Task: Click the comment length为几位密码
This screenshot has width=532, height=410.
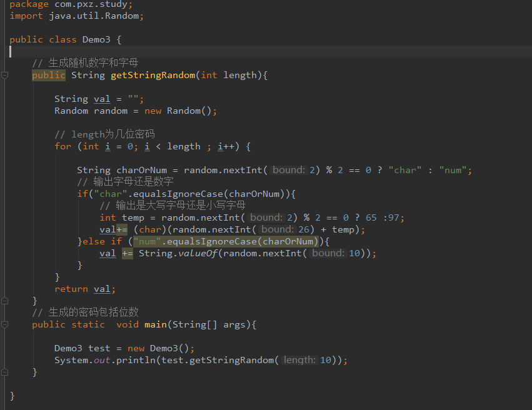Action: tap(105, 134)
